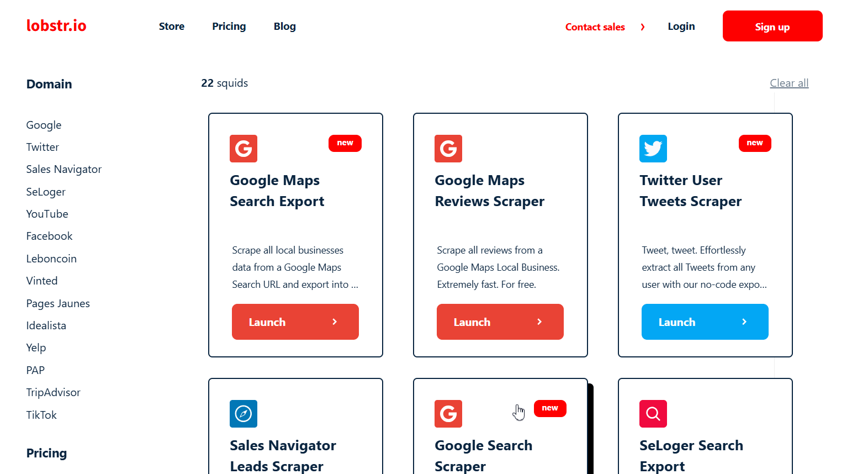Click the Domain filter heading
The height and width of the screenshot is (474, 868).
(49, 84)
